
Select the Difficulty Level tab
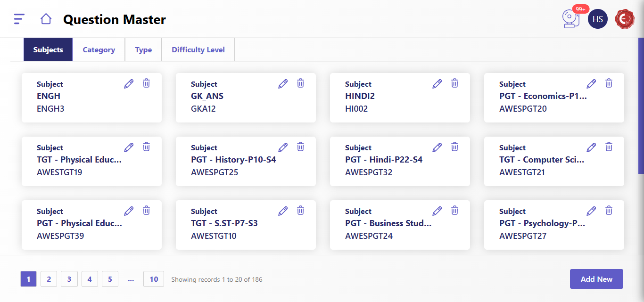click(x=198, y=50)
